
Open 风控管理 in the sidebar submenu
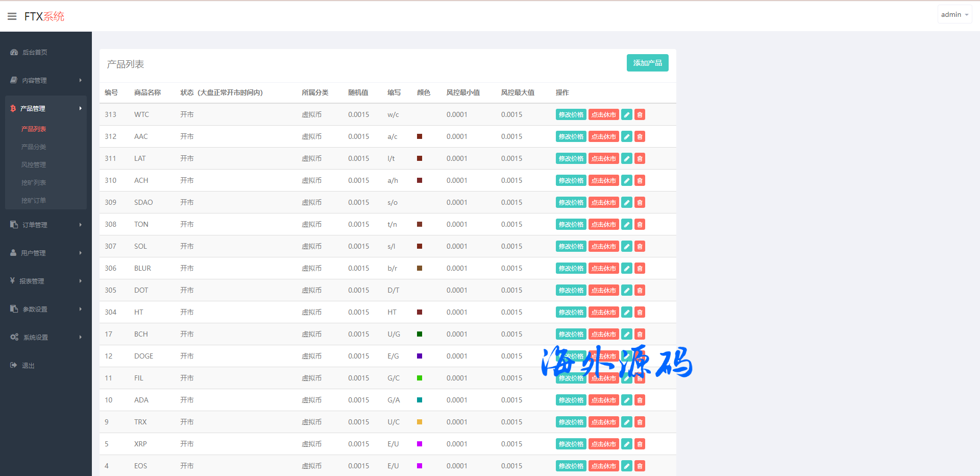(x=34, y=164)
